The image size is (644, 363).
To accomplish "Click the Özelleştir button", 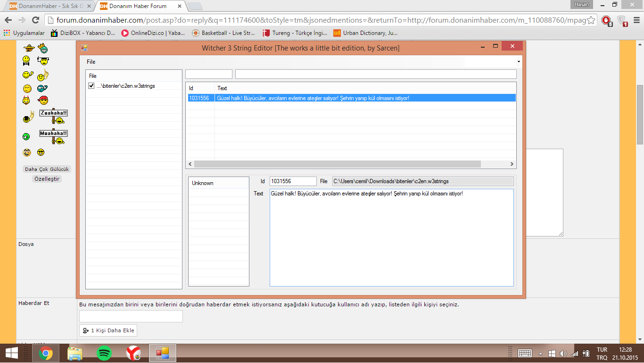I will (47, 179).
